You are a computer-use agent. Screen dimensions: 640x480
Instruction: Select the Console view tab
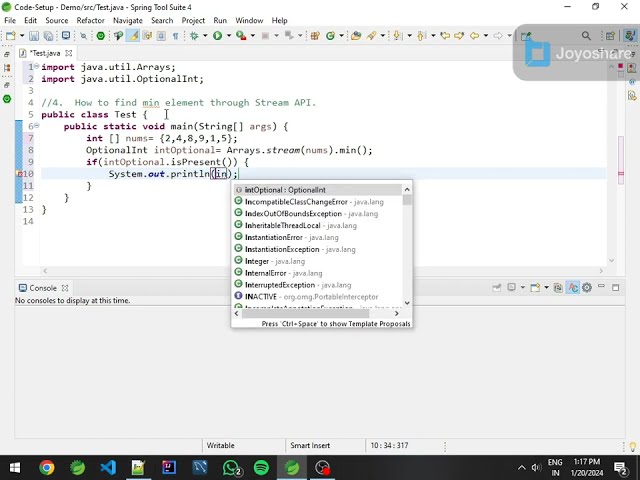coord(43,288)
